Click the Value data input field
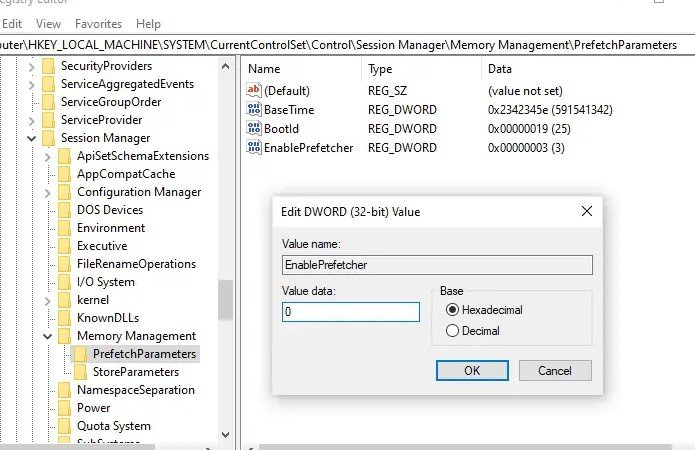Viewport: 695px width, 450px height. click(x=350, y=312)
